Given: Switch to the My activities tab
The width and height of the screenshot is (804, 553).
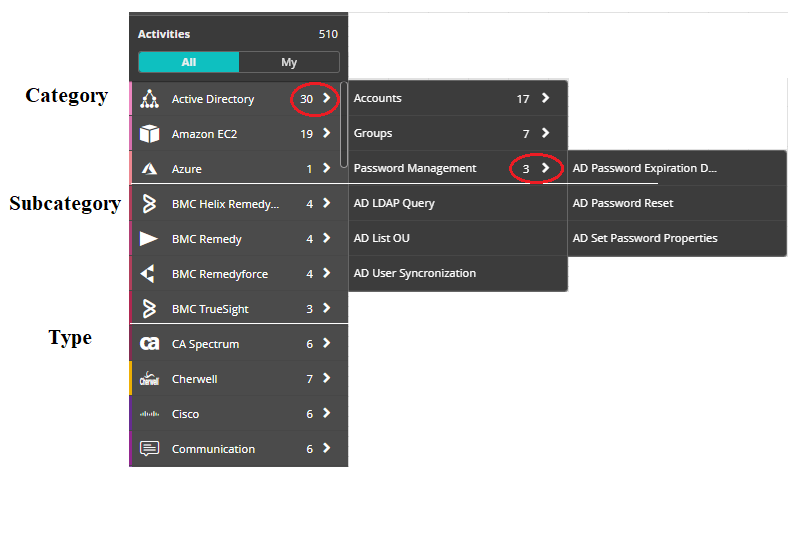Looking at the screenshot, I should (x=289, y=62).
